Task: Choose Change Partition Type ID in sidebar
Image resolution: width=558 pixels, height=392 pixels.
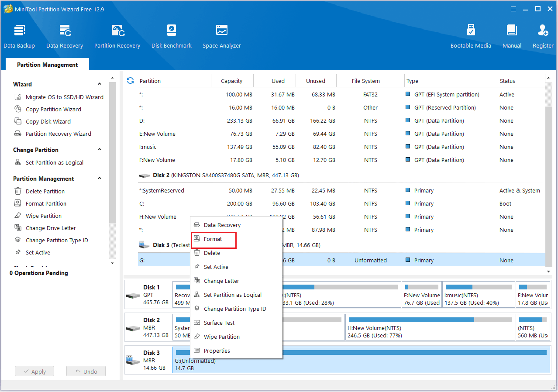Action: pyautogui.click(x=52, y=240)
